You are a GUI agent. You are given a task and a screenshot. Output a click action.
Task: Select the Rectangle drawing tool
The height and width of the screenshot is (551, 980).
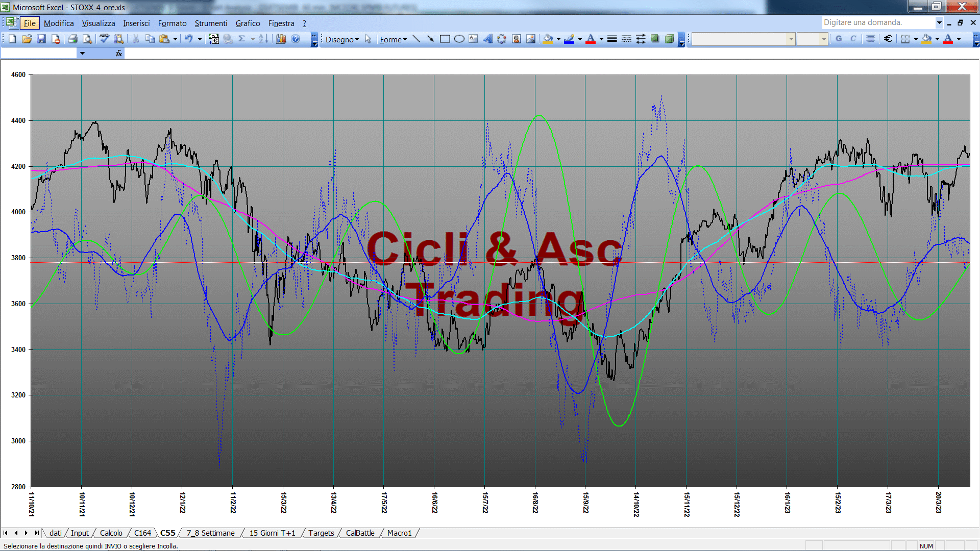(445, 39)
